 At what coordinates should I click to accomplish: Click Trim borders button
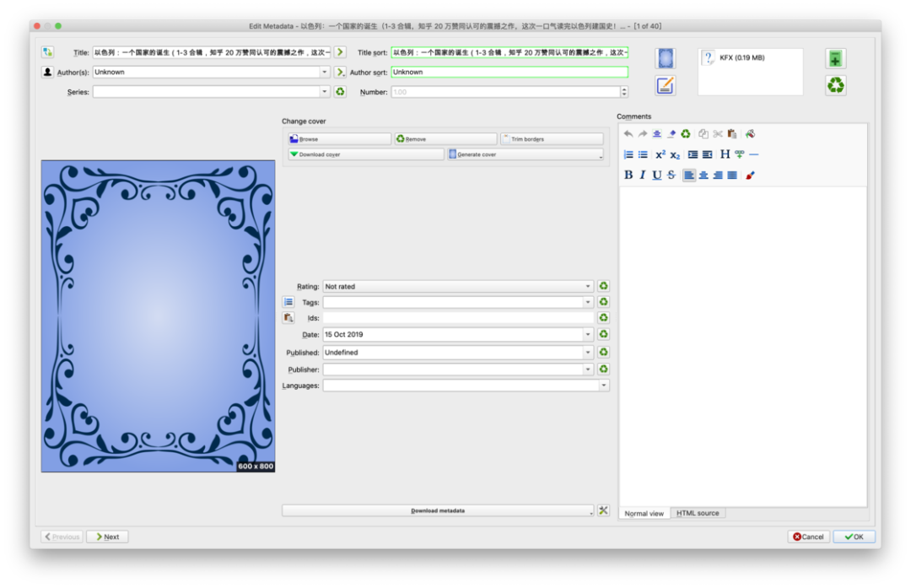pyautogui.click(x=552, y=139)
